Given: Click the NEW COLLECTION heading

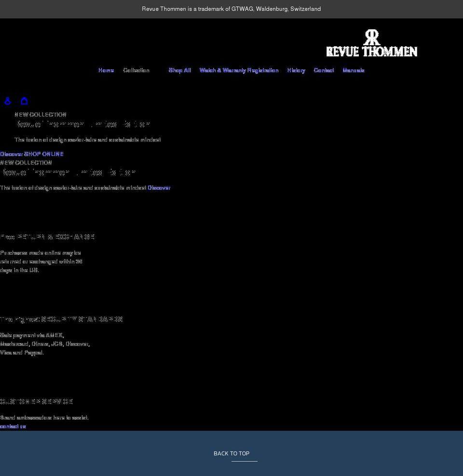Looking at the screenshot, I should pyautogui.click(x=41, y=115).
